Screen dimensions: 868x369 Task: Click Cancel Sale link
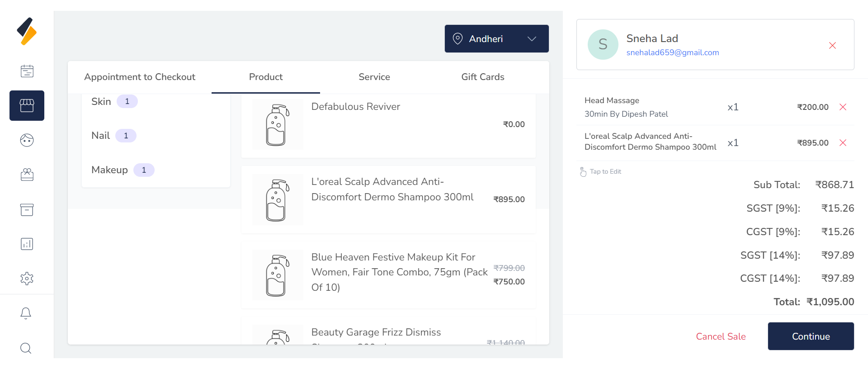coord(721,336)
